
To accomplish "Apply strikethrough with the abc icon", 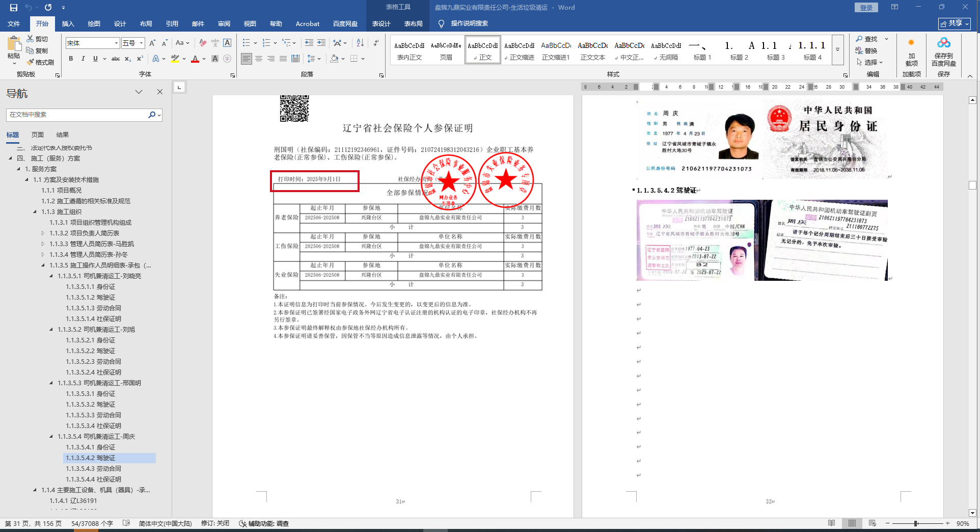I will (116, 59).
